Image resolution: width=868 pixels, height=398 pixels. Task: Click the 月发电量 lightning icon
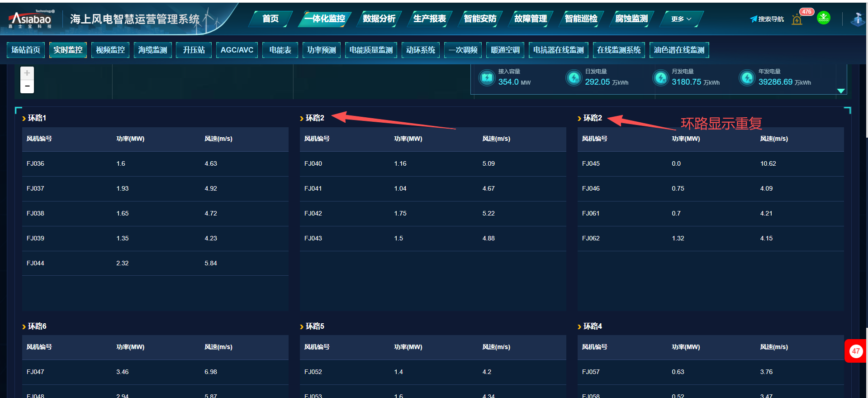pyautogui.click(x=660, y=78)
